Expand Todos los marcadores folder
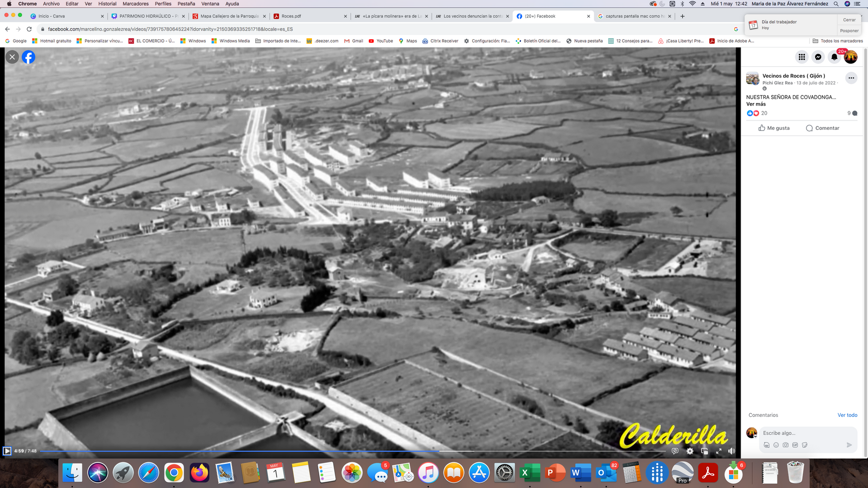Screen dimensions: 868x488 [837, 41]
